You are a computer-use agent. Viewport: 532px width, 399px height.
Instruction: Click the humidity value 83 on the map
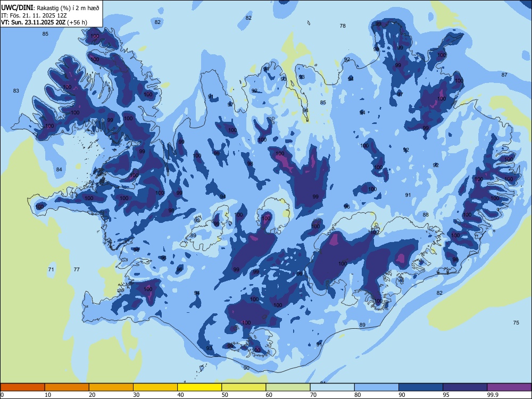16,90
